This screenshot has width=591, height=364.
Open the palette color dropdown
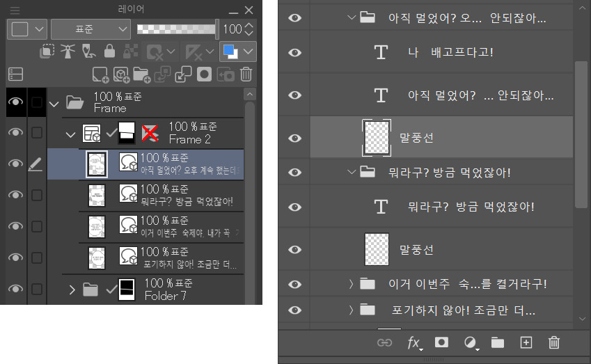coord(26,29)
